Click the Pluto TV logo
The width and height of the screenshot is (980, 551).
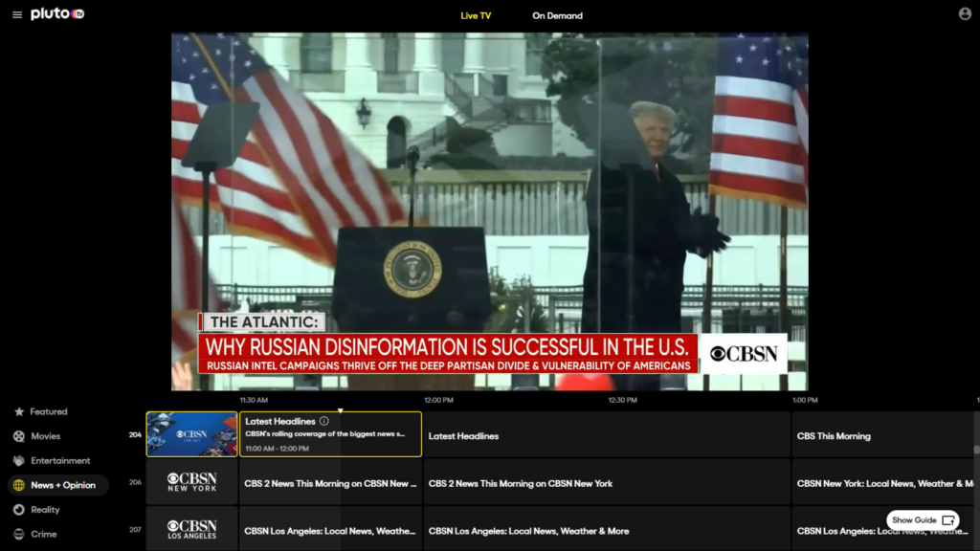click(x=57, y=13)
